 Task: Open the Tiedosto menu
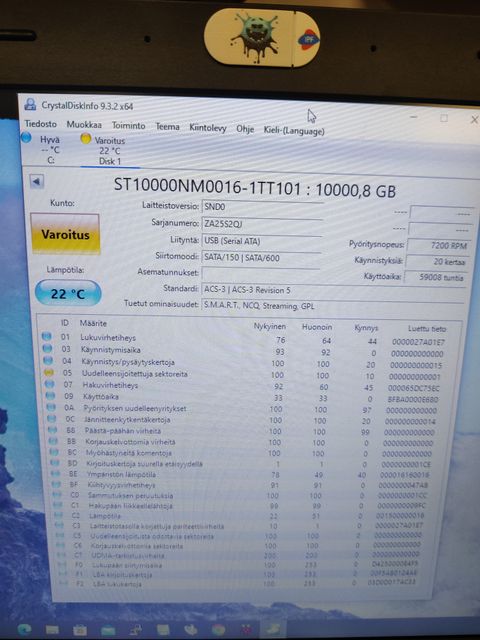40,123
